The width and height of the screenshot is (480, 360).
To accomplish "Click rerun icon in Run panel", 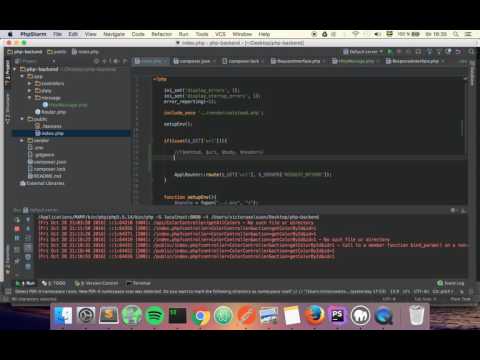I will [x=17, y=220].
